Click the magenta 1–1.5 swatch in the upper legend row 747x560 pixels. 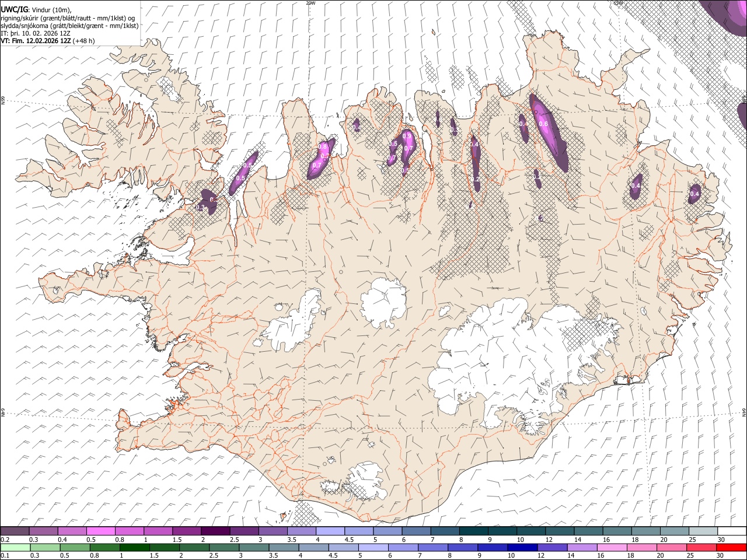[158, 531]
